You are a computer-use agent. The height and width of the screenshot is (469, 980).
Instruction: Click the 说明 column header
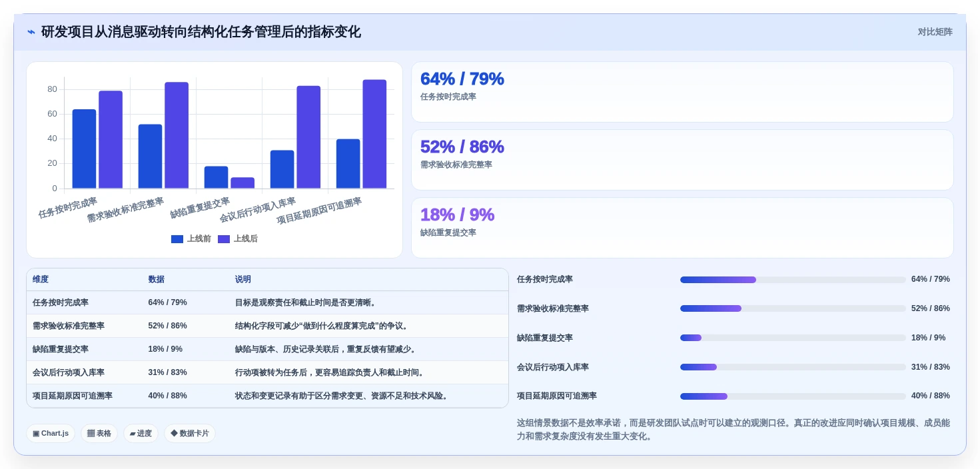click(x=243, y=280)
